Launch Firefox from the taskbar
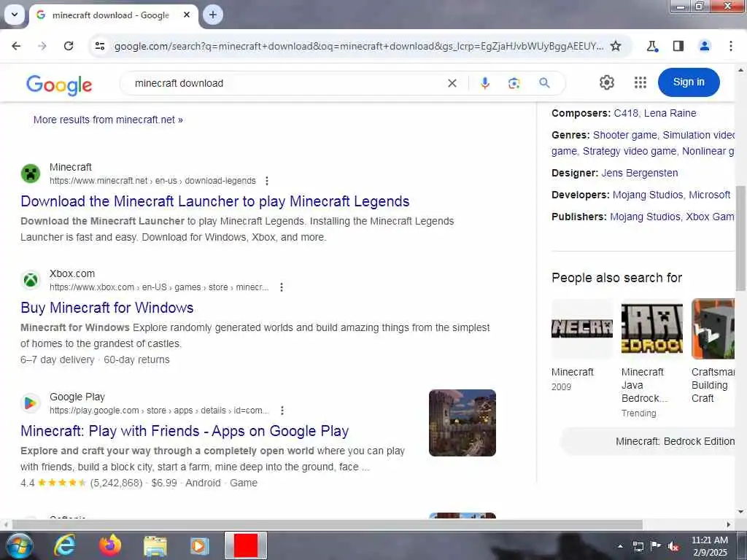Viewport: 747px width, 560px height. pyautogui.click(x=110, y=545)
